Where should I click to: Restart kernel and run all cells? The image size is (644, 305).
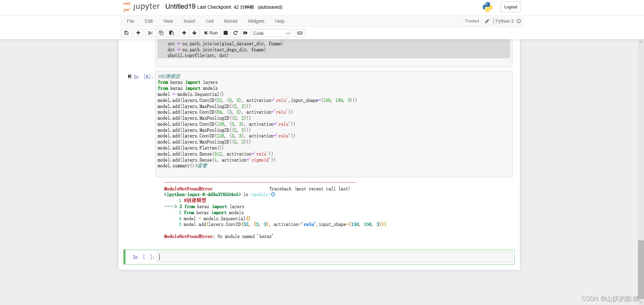(x=245, y=33)
